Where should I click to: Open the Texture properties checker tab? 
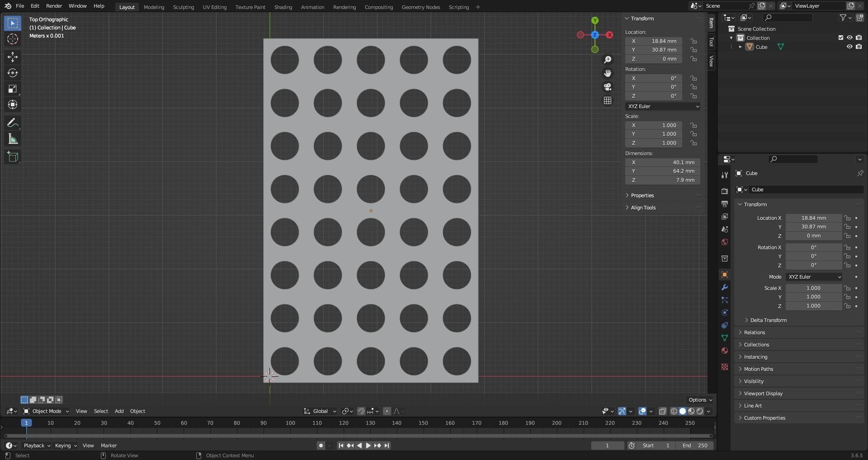pyautogui.click(x=725, y=367)
